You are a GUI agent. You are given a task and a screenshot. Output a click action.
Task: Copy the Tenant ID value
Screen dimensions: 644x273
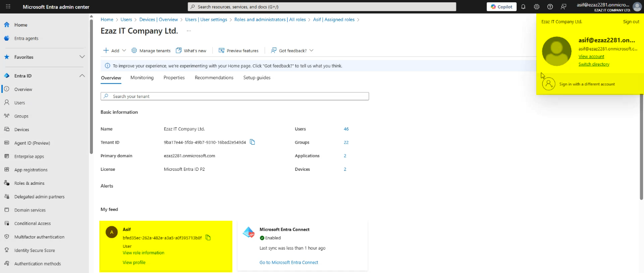[252, 142]
